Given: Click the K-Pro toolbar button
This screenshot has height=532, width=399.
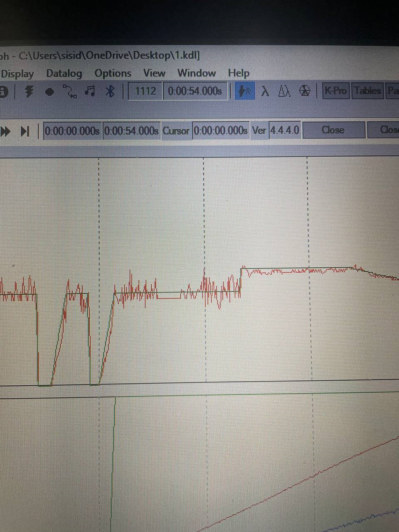Looking at the screenshot, I should click(335, 91).
